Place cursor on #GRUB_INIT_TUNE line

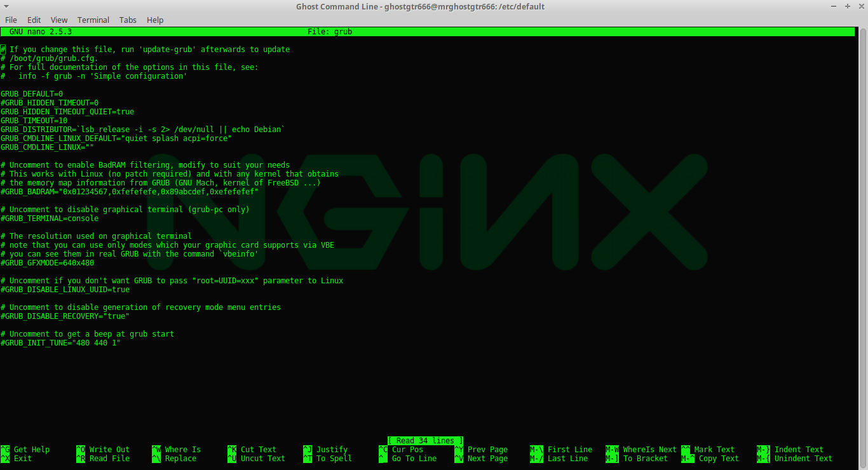point(61,343)
